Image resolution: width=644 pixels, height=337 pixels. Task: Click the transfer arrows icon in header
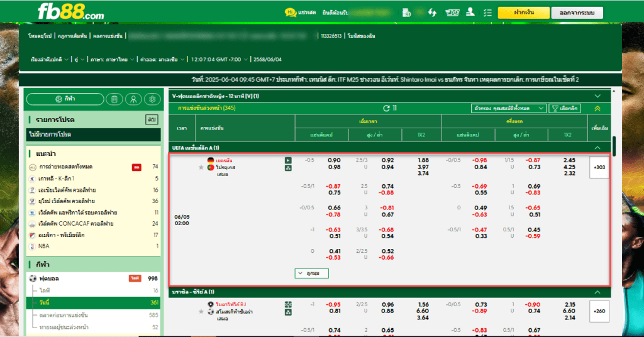click(432, 13)
